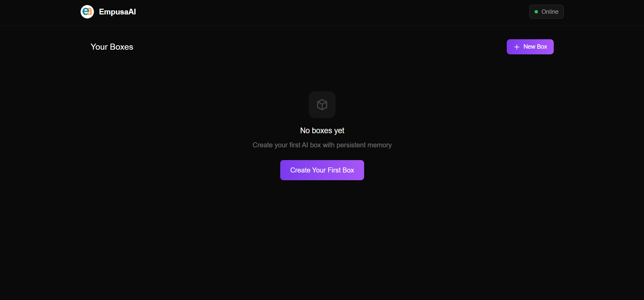Click the No boxes yet message
This screenshot has height=300, width=644.
tap(322, 131)
